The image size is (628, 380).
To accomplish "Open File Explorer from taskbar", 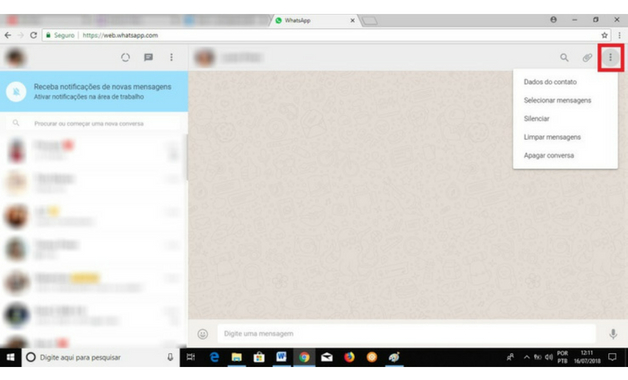I will [x=237, y=357].
